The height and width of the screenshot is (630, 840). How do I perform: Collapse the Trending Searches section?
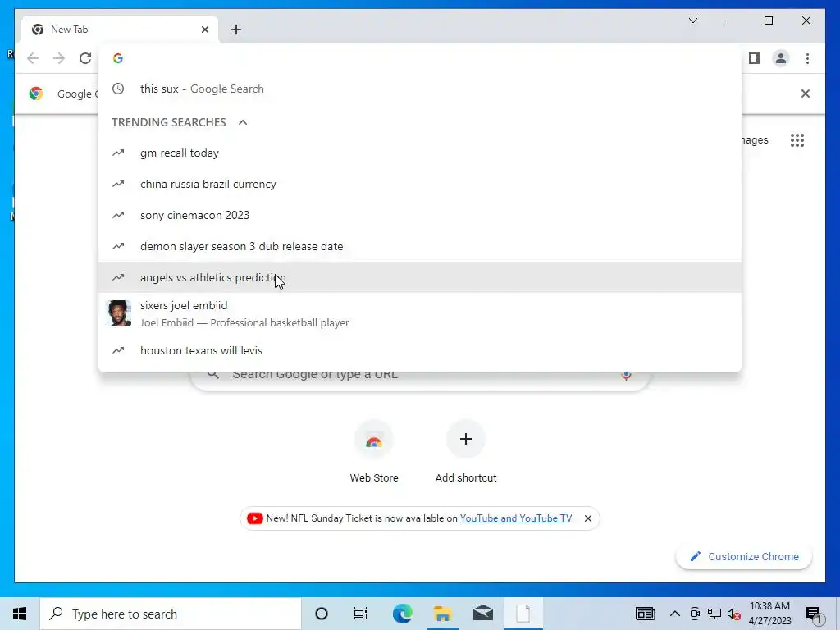(x=243, y=122)
